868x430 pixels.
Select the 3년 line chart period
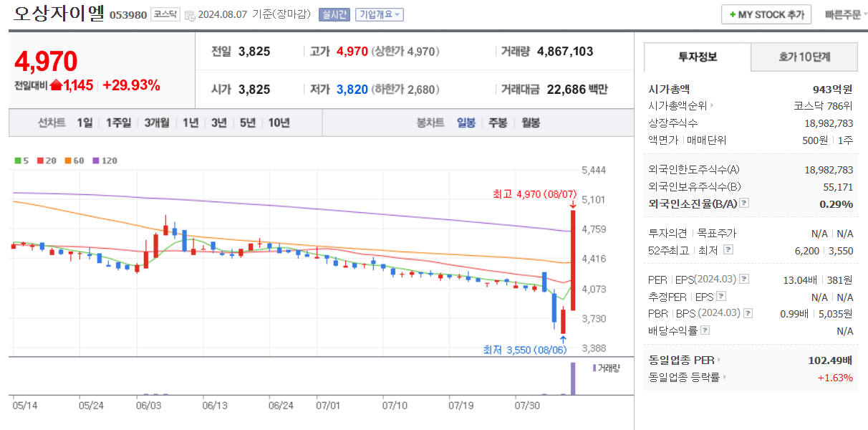click(219, 123)
